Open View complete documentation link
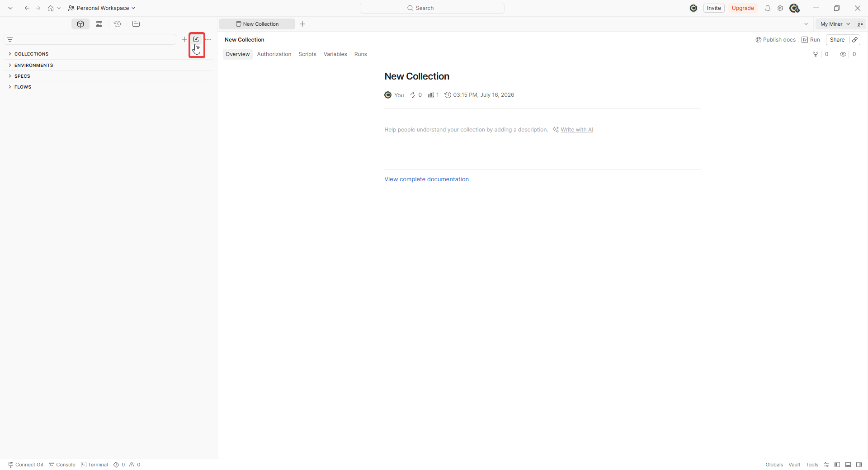This screenshot has width=868, height=470. click(x=426, y=179)
